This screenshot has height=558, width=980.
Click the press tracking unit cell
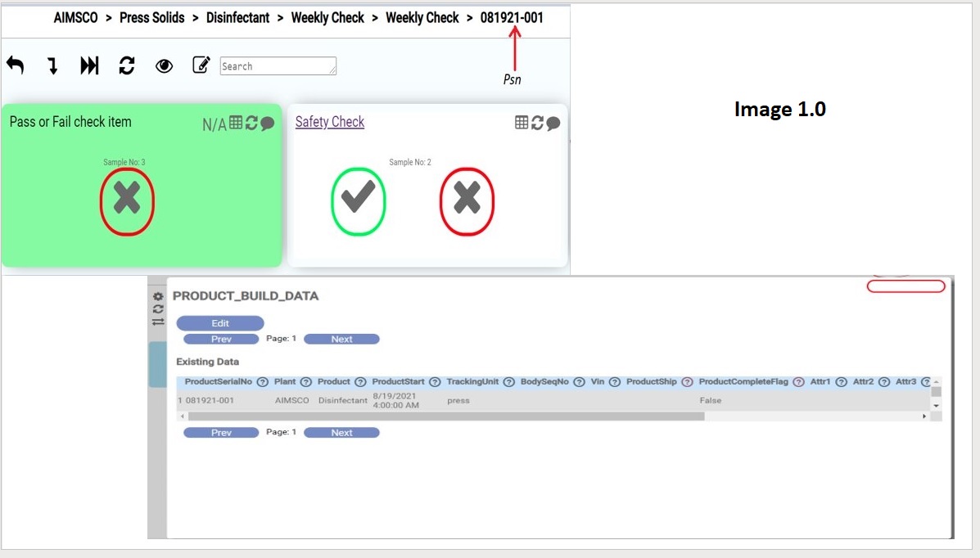[458, 401]
